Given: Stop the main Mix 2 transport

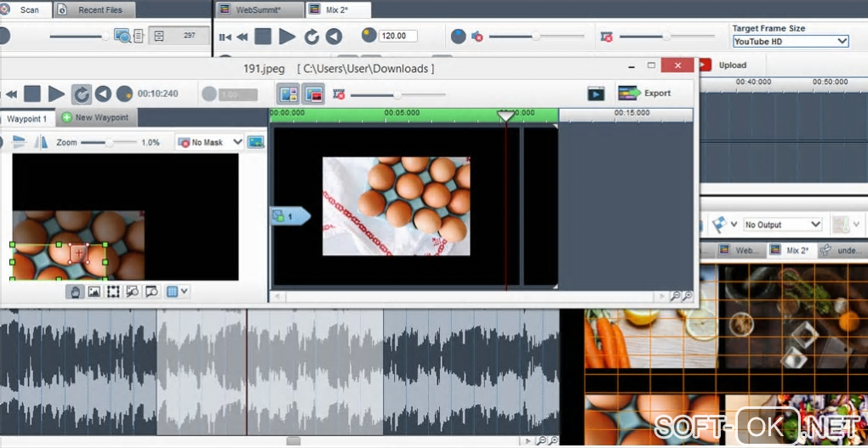Looking at the screenshot, I should coord(263,37).
